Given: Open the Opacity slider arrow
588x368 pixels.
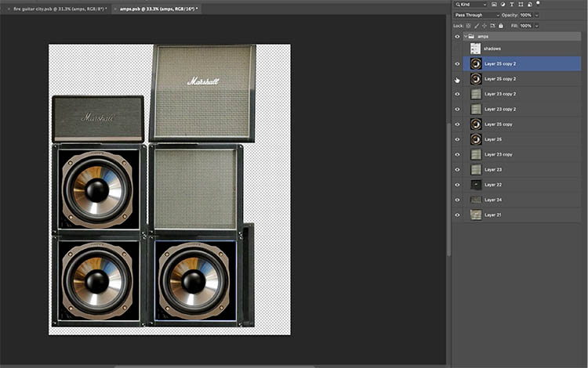Looking at the screenshot, I should click(536, 16).
